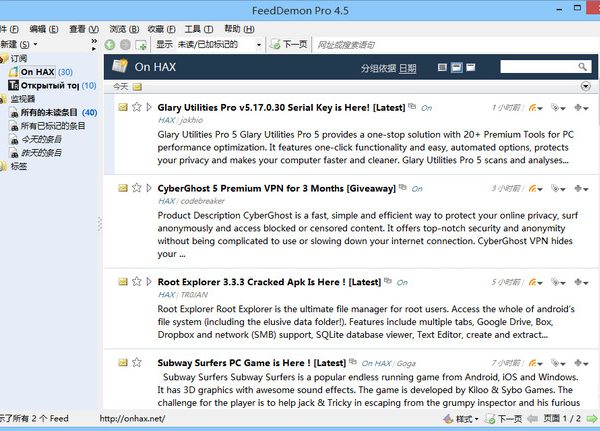Toggle read flag envelope on Root Explorer post
Screen dimensions: 600x431
[123, 281]
